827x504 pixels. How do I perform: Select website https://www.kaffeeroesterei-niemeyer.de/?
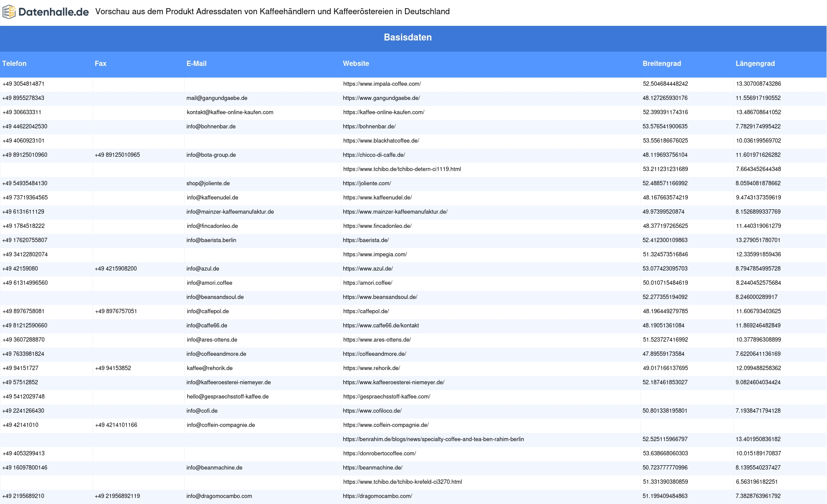click(394, 383)
